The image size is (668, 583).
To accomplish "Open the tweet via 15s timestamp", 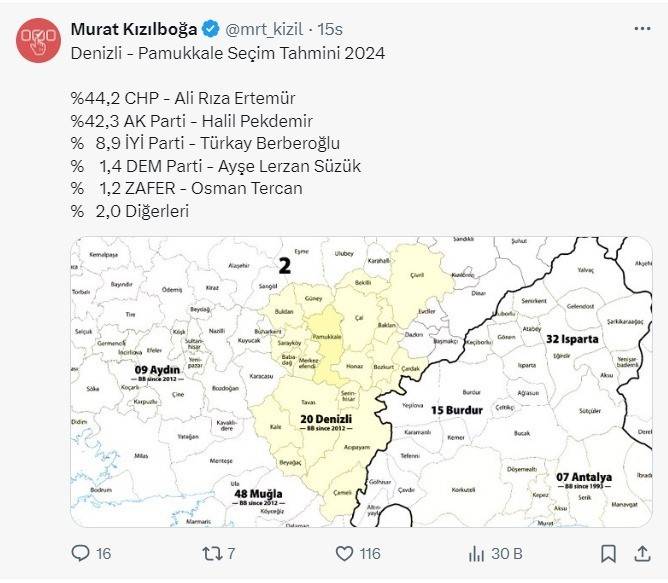I will [332, 28].
